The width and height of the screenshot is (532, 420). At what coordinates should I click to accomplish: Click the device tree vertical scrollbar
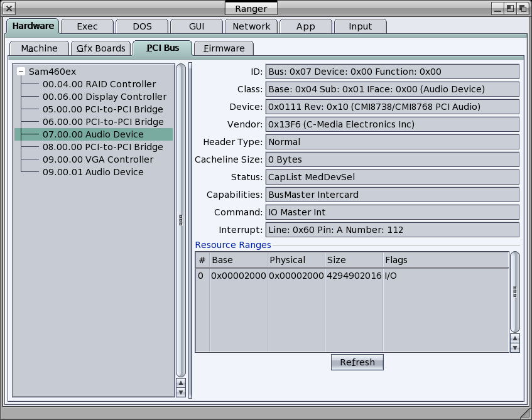point(181,220)
